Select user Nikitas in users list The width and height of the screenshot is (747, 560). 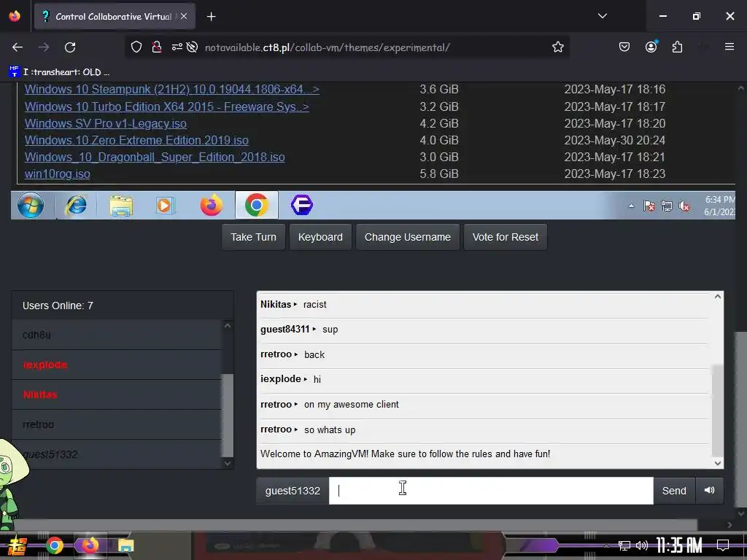pyautogui.click(x=117, y=394)
